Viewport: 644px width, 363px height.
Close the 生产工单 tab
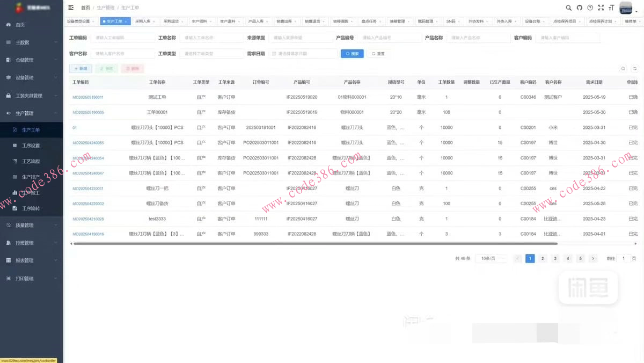click(126, 21)
